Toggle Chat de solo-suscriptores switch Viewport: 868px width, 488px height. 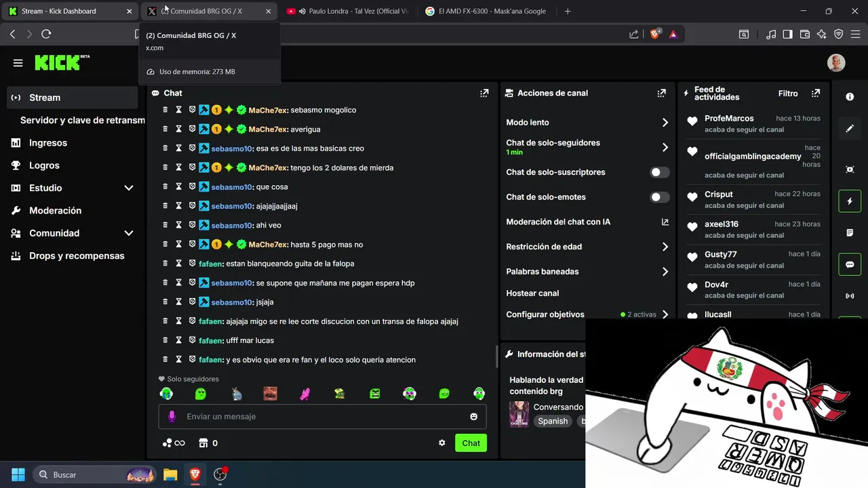660,172
